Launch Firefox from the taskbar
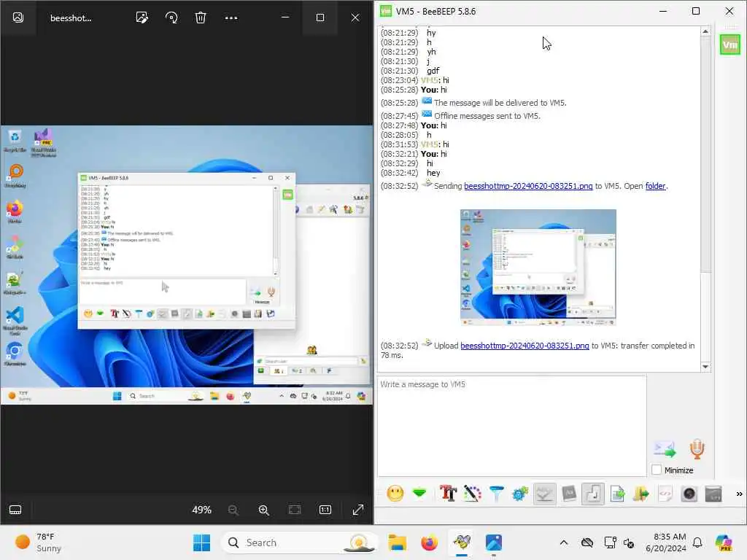 (429, 542)
